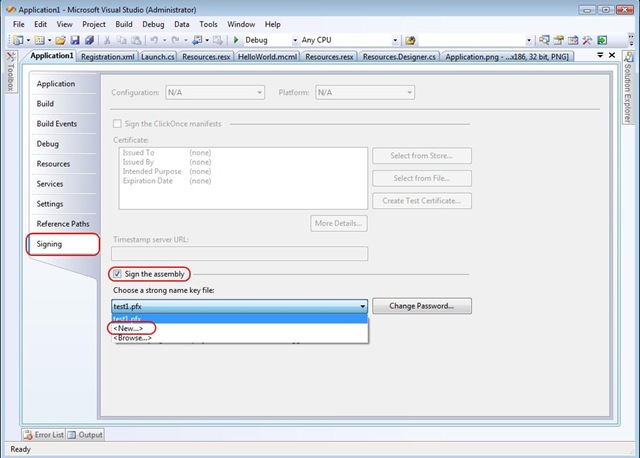Image resolution: width=640 pixels, height=458 pixels.
Task: Open the Toolbox hammer-and-wrench icon
Action: point(587,40)
